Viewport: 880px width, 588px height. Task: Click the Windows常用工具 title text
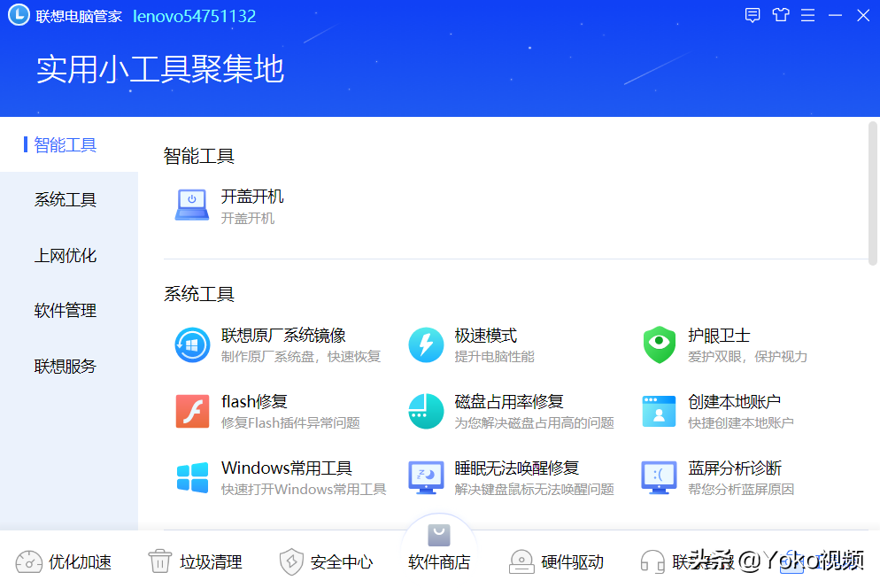point(287,468)
